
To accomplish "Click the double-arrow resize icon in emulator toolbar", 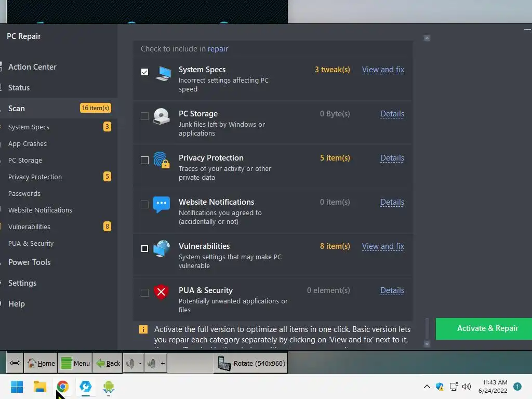I will click(x=15, y=363).
